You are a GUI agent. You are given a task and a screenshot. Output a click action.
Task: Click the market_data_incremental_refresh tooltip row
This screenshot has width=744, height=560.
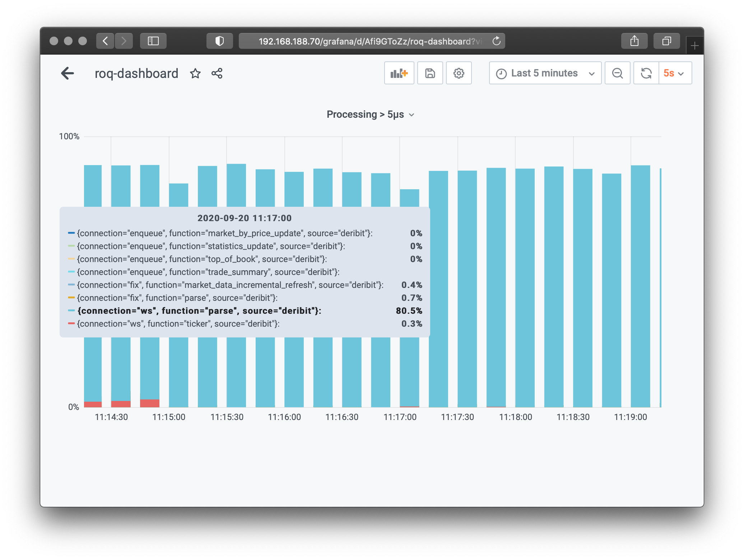(x=245, y=285)
